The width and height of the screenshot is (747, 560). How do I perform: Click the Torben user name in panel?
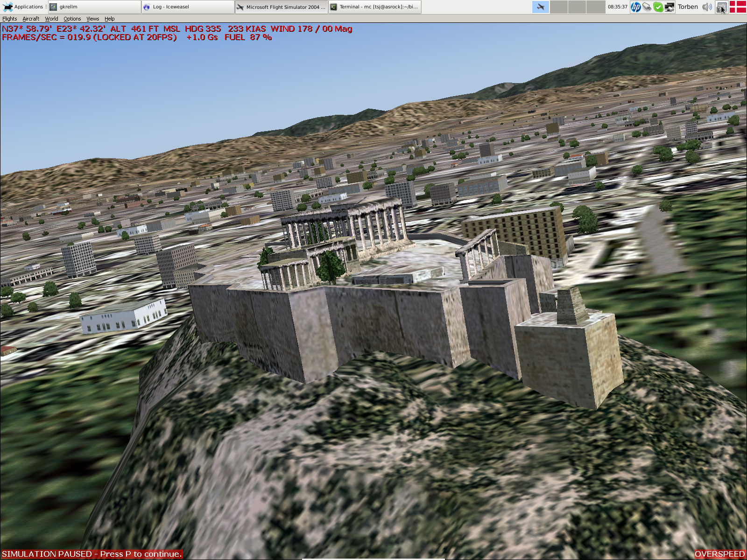click(688, 7)
